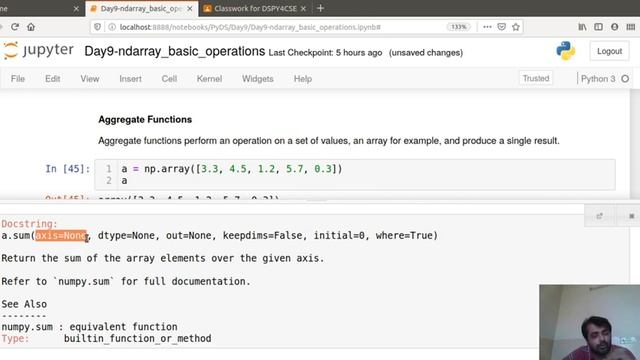Reload the page with the browser refresh icon
This screenshot has height=360, width=640.
click(15, 27)
